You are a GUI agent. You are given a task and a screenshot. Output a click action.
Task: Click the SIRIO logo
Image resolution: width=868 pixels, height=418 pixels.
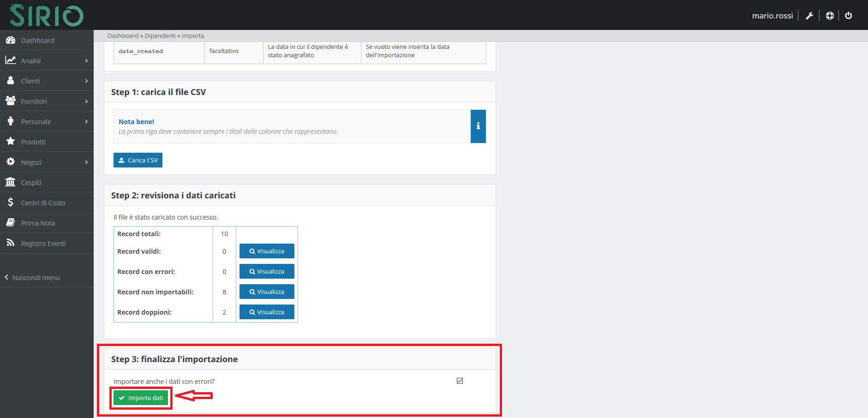click(46, 15)
